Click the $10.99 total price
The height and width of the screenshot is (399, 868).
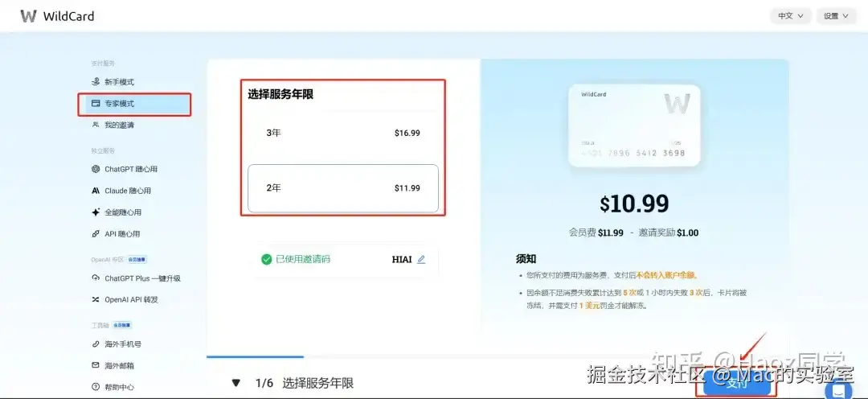pos(634,204)
